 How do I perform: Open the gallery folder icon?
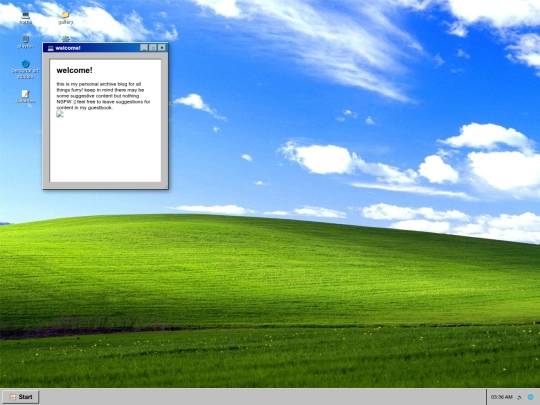pos(65,18)
